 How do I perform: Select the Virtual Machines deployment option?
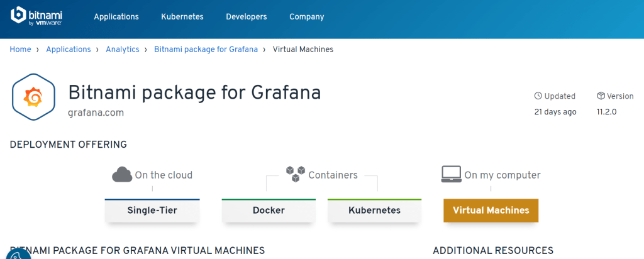[x=491, y=211]
